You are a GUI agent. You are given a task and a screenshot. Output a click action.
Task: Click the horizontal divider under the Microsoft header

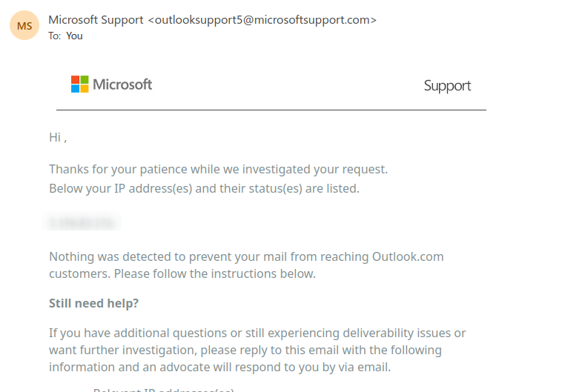(x=271, y=110)
